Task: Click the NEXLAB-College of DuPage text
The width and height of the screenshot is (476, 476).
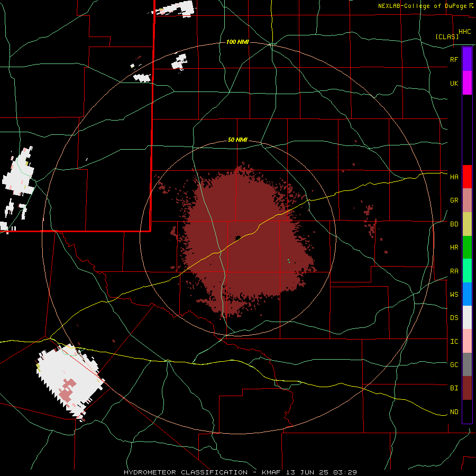Action: click(422, 6)
